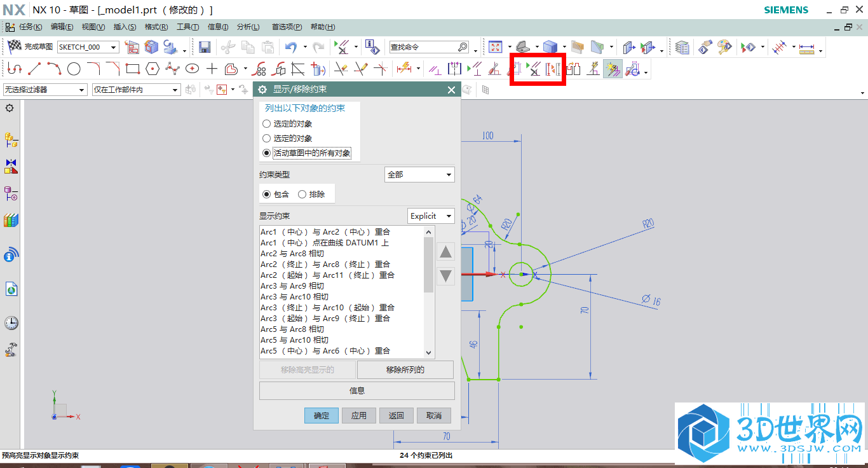Click the Undo arrow icon
Viewport: 868px width, 468px height.
tap(291, 47)
